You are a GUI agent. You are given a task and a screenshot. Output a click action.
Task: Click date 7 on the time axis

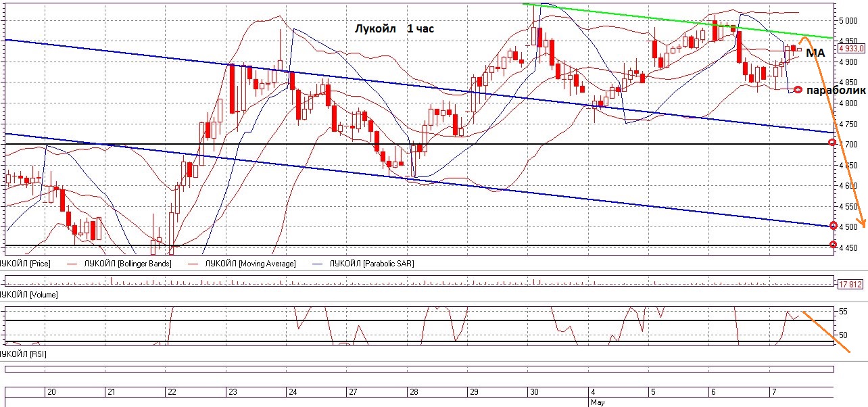pyautogui.click(x=773, y=392)
